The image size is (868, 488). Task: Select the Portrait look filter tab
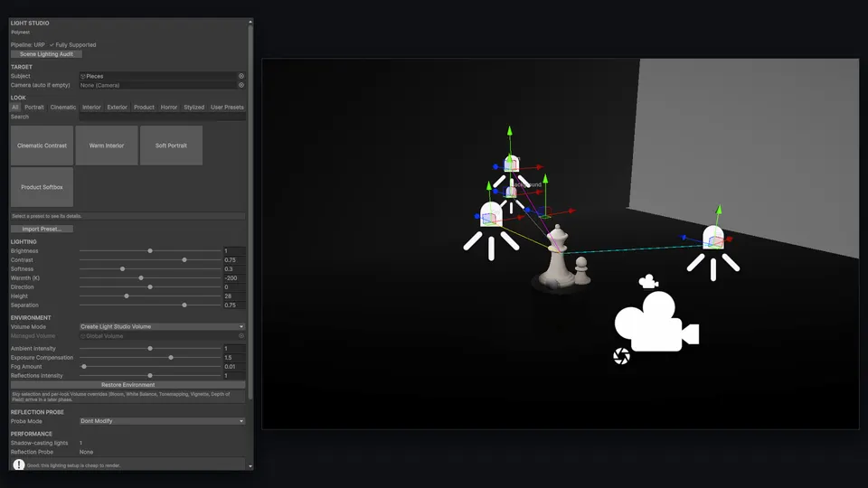click(34, 108)
